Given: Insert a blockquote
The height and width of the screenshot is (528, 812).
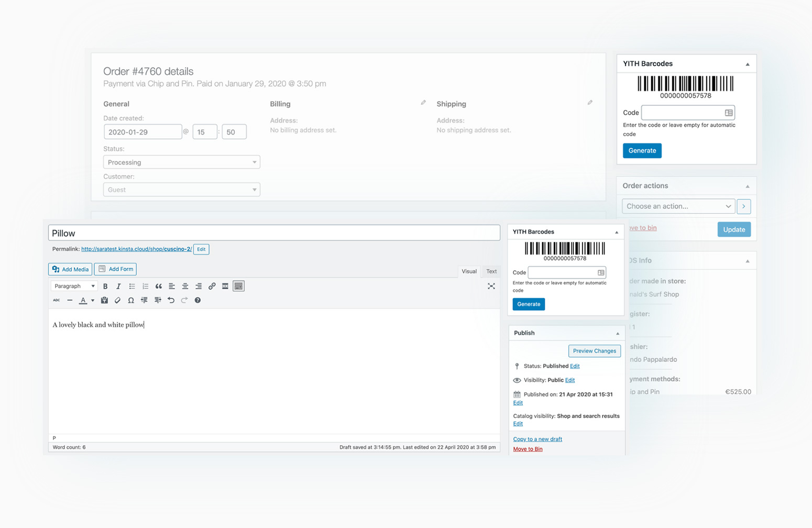Looking at the screenshot, I should point(158,286).
